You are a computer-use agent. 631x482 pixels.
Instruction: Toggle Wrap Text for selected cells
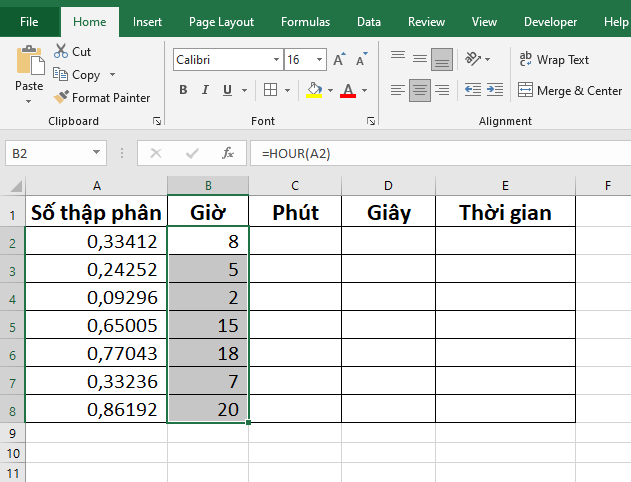(555, 60)
